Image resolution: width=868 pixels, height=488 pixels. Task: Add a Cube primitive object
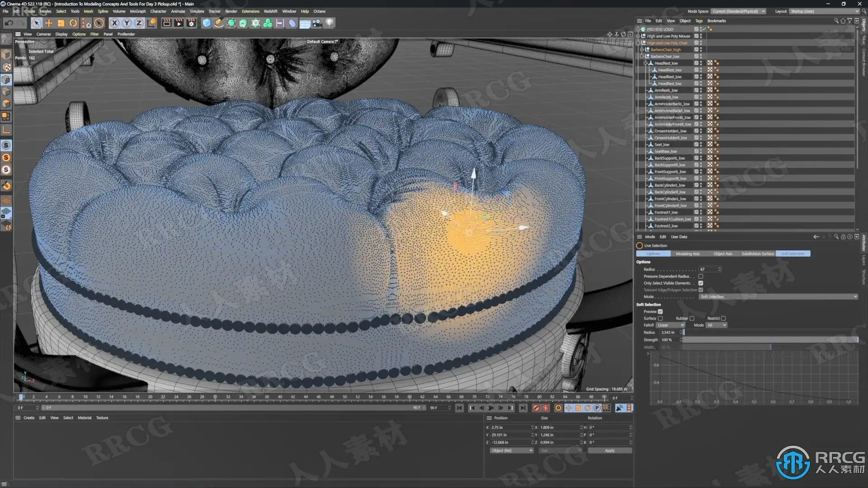click(x=207, y=23)
